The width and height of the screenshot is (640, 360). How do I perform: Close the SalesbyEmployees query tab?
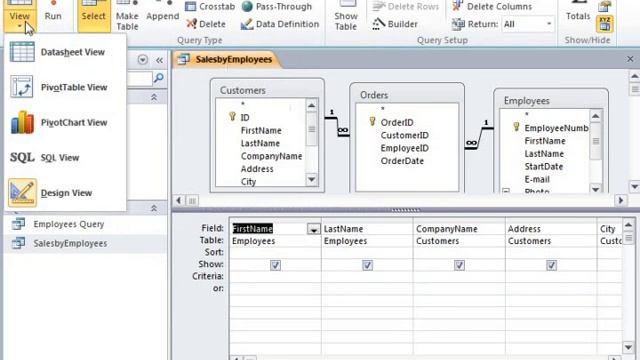(630, 59)
